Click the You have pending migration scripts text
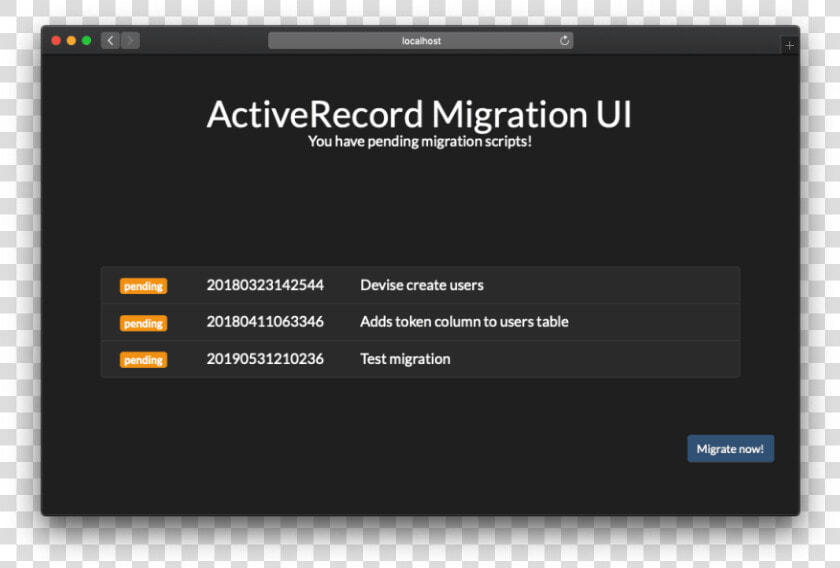The image size is (840, 568). coord(419,141)
